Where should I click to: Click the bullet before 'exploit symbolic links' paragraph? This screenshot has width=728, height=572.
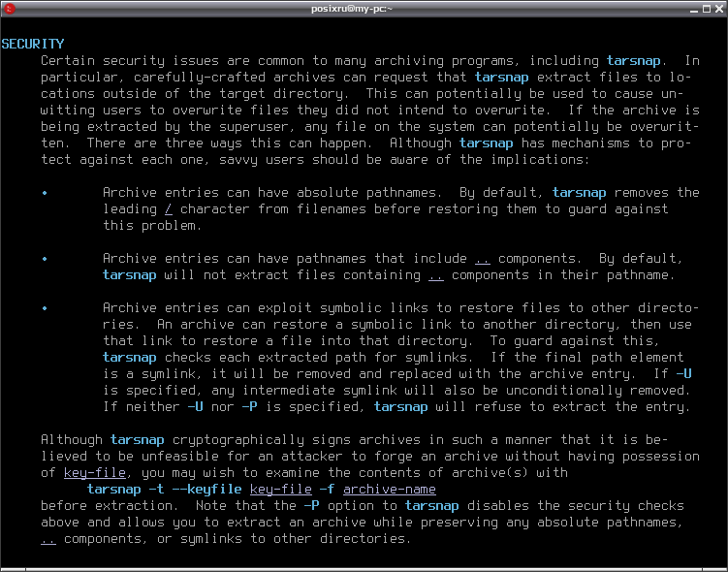45,308
